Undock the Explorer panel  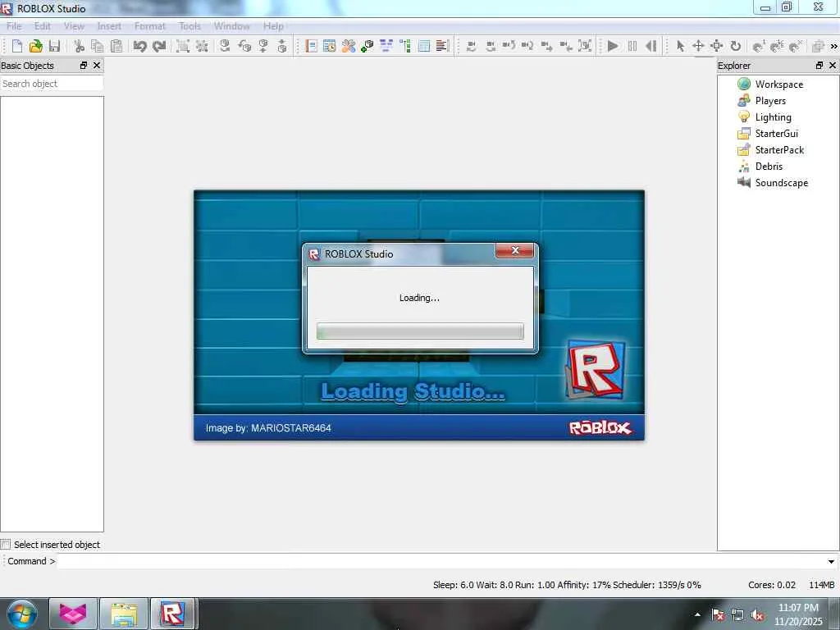pos(819,65)
